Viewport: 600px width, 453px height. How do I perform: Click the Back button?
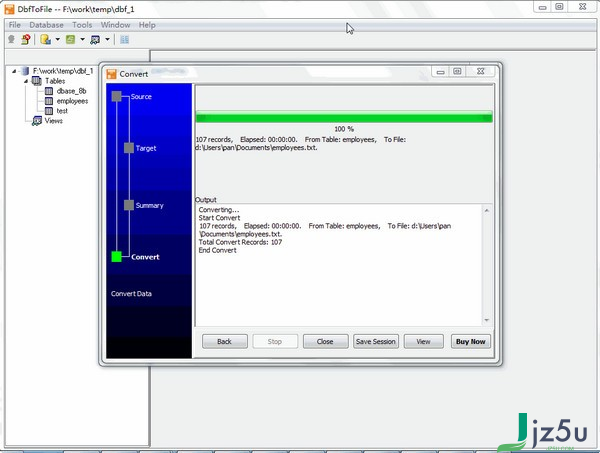(225, 341)
